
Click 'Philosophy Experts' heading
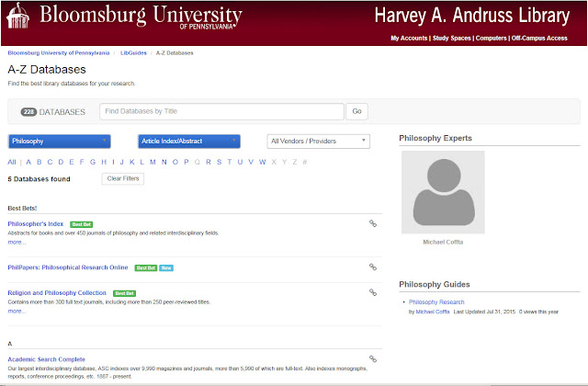435,138
